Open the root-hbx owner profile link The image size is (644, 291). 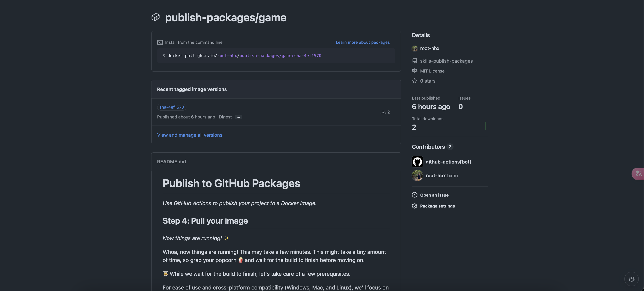[429, 48]
